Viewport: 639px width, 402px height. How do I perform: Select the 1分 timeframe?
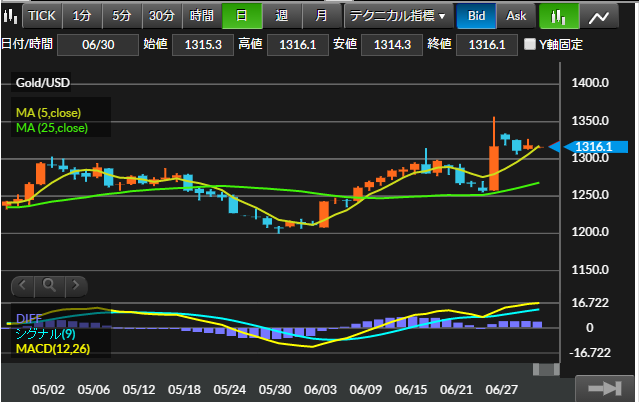coord(82,16)
